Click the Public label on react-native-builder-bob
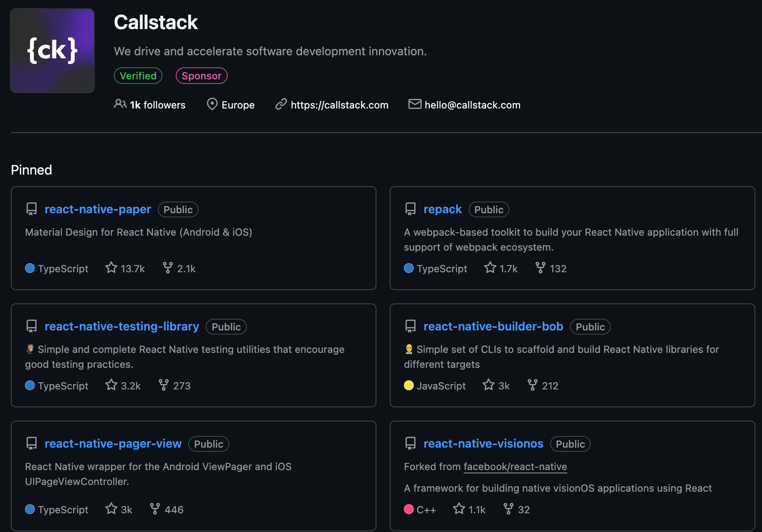The image size is (762, 532). click(590, 327)
